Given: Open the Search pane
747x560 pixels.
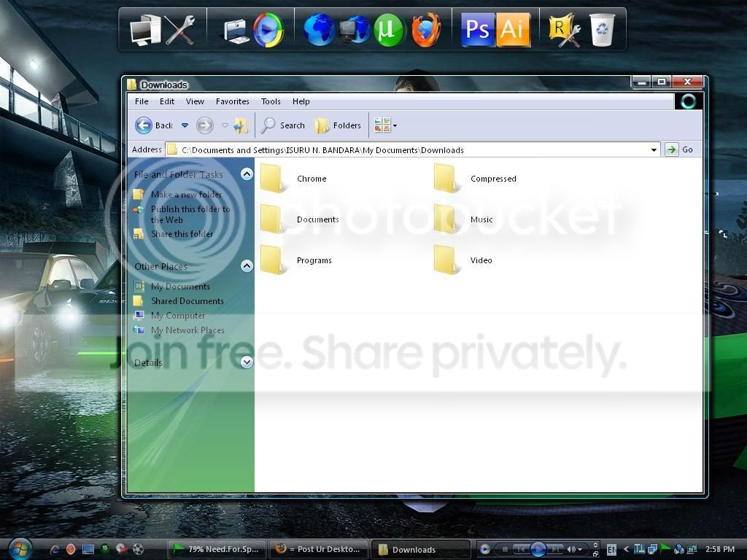Looking at the screenshot, I should [x=284, y=125].
